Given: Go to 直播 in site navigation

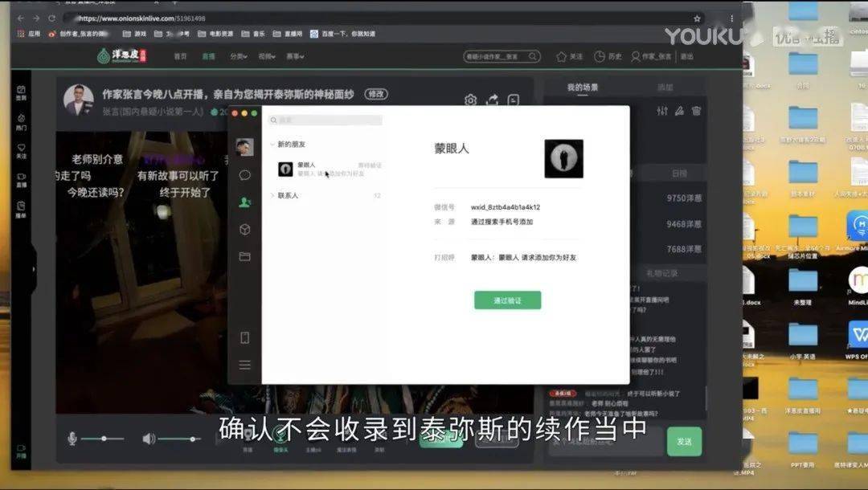Looking at the screenshot, I should tap(208, 56).
